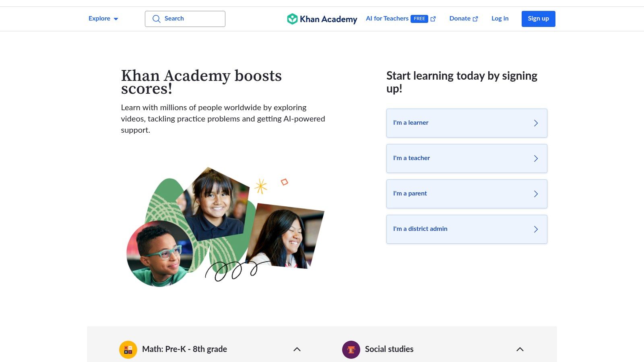Click the external link icon beside AI for Teachers

tap(433, 19)
